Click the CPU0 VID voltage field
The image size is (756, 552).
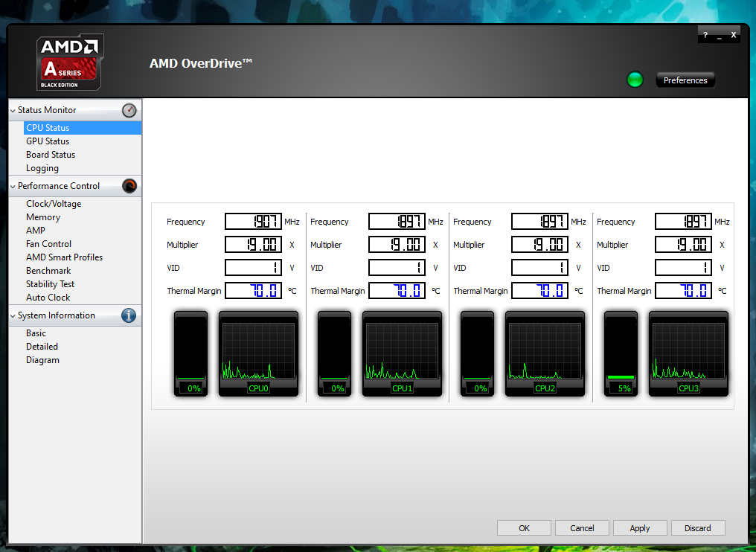coord(253,268)
